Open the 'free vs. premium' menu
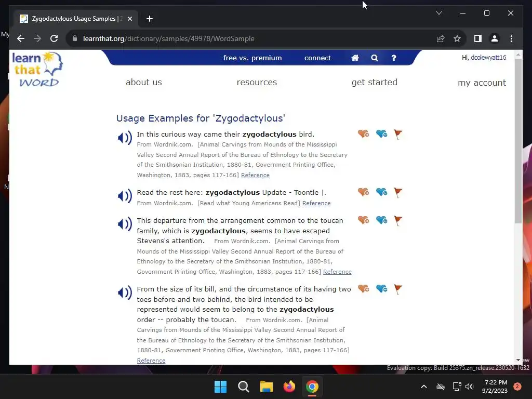The image size is (532, 399). coord(252,58)
